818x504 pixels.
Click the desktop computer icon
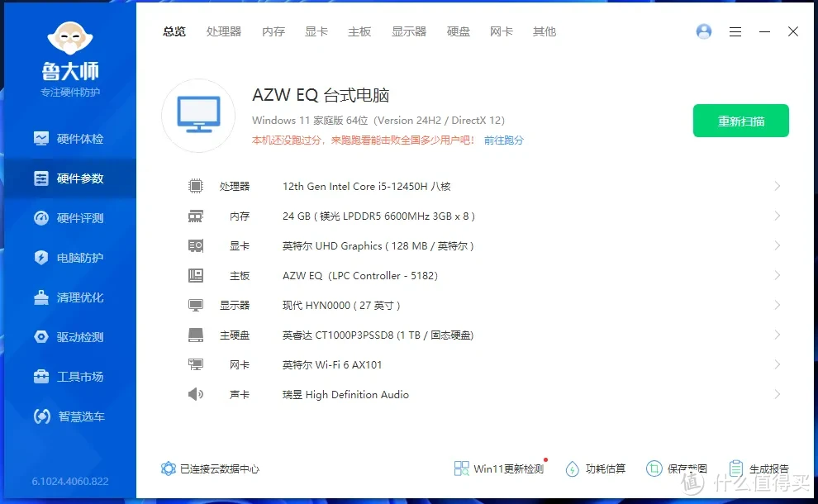pos(198,116)
